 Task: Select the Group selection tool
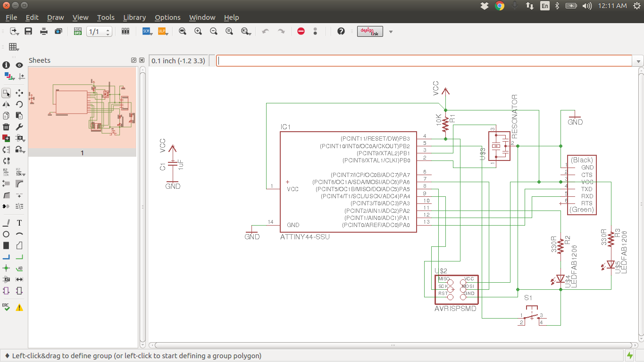(x=6, y=93)
